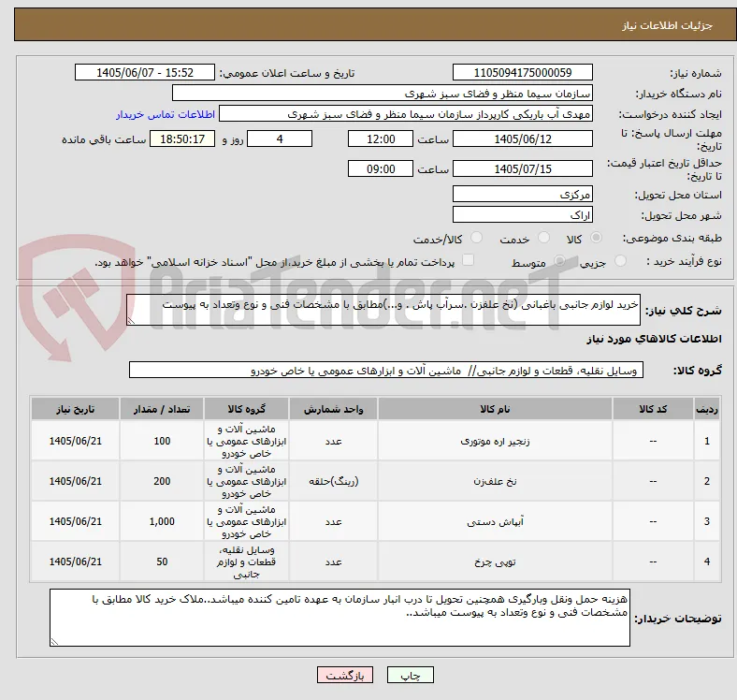Click the delivery province field مرکزی
Image resolution: width=737 pixels, height=700 pixels.
[x=522, y=194]
